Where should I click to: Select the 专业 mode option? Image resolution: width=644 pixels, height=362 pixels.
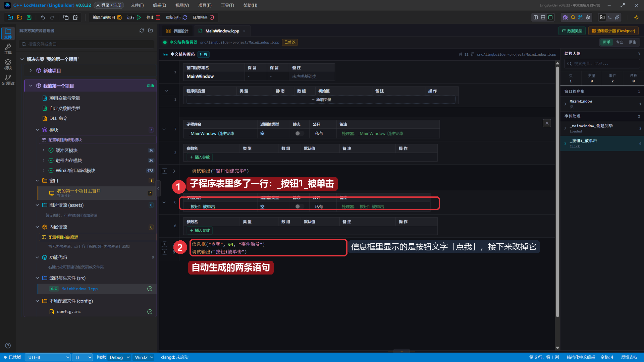tap(620, 42)
